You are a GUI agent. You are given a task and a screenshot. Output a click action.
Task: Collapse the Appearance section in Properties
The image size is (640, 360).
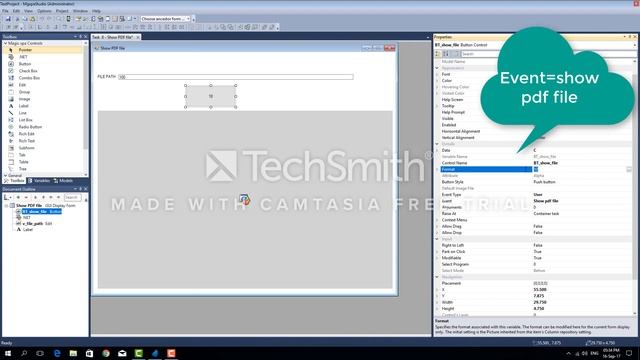[437, 68]
